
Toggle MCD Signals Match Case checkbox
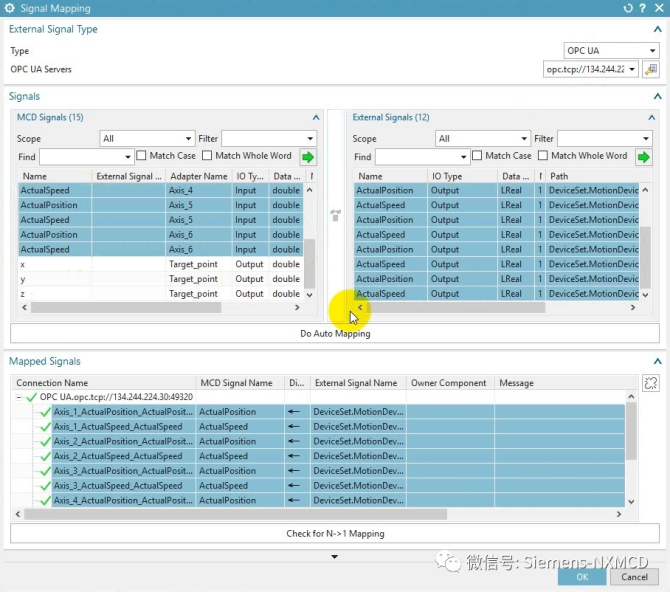pyautogui.click(x=141, y=156)
